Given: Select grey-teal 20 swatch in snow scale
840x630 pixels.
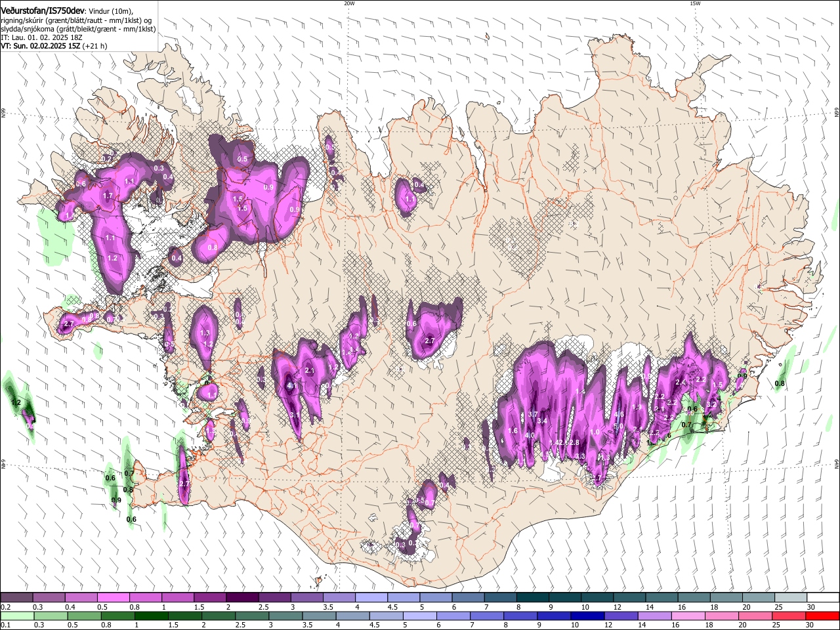Looking at the screenshot, I should (759, 598).
